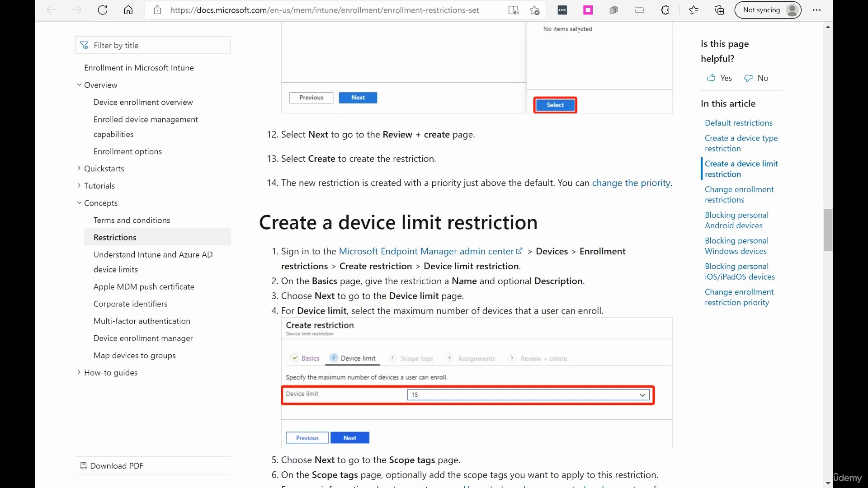The height and width of the screenshot is (488, 868).
Task: Open Enrollment in Microsoft Intune entry
Action: 139,67
